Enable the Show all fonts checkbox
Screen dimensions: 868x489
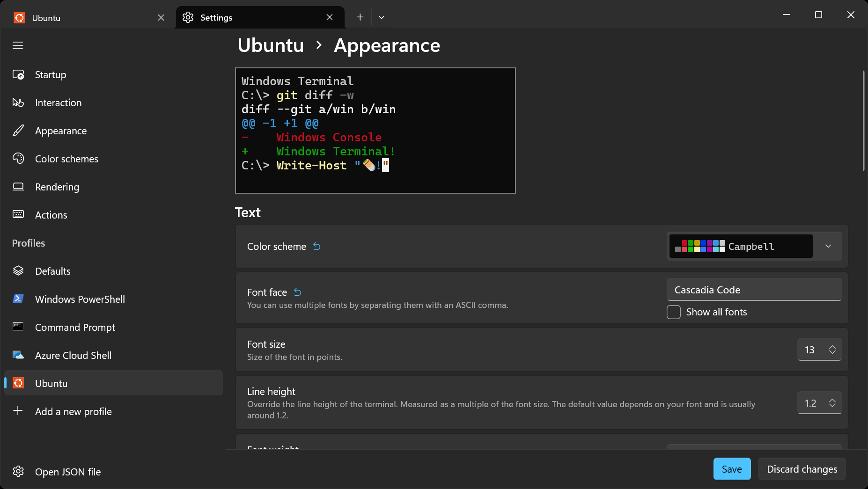(674, 312)
